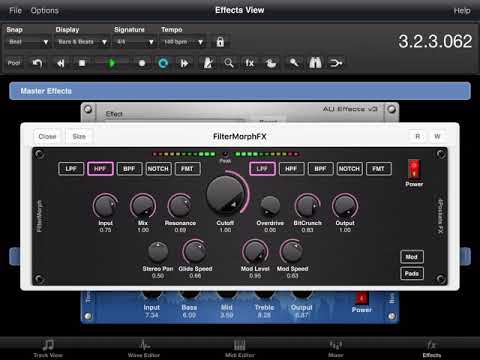Image resolution: width=480 pixels, height=360 pixels.
Task: Select the right filter NOTCH mode
Action: (349, 169)
